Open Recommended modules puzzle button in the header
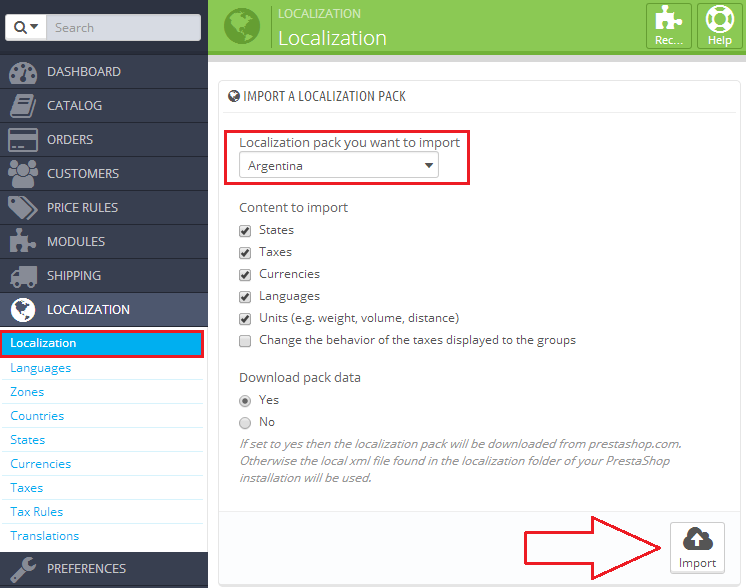Image resolution: width=746 pixels, height=588 pixels. pyautogui.click(x=669, y=26)
